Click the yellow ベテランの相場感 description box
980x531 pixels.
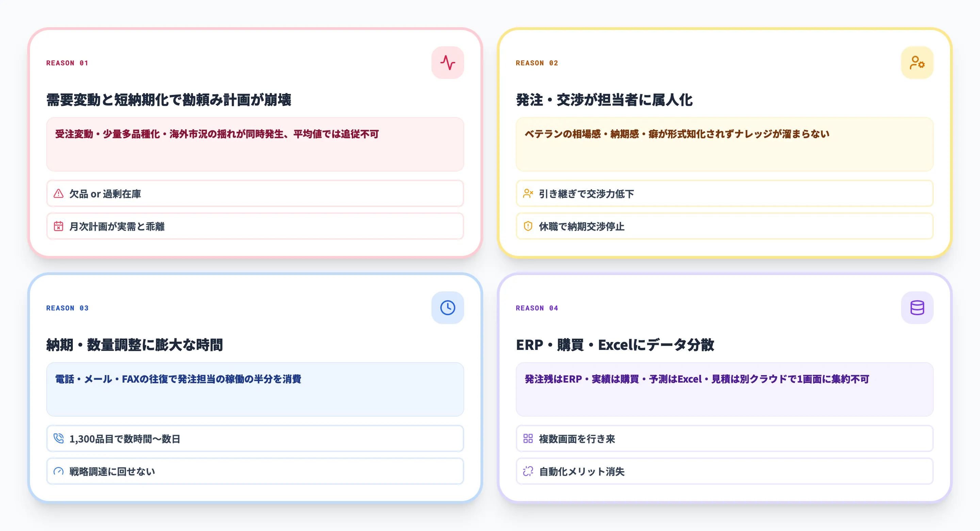coord(724,145)
